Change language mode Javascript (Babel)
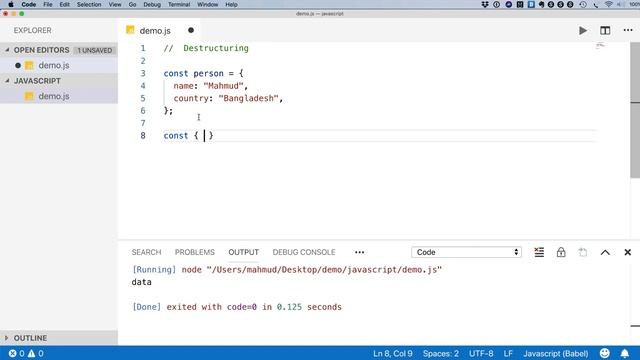This screenshot has width=640, height=360. point(556,353)
